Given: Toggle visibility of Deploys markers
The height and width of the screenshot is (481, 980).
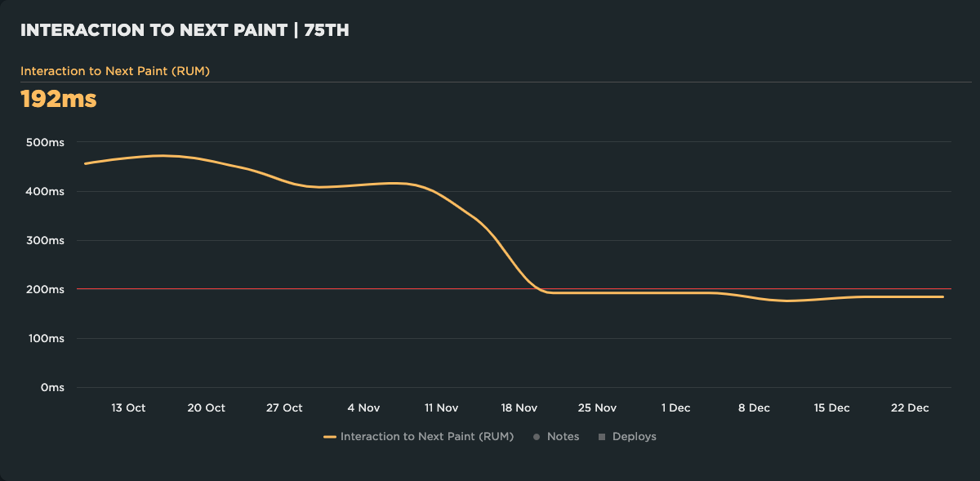Looking at the screenshot, I should (634, 436).
